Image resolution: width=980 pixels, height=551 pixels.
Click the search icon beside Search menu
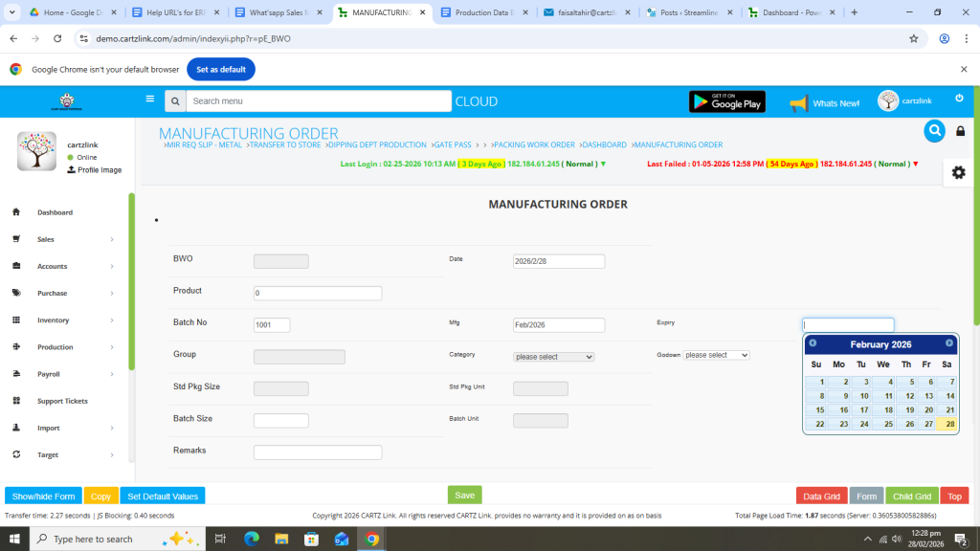[174, 101]
